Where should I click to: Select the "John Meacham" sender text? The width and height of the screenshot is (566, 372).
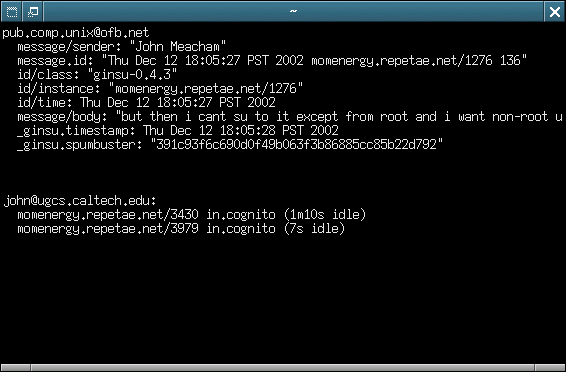(x=178, y=47)
